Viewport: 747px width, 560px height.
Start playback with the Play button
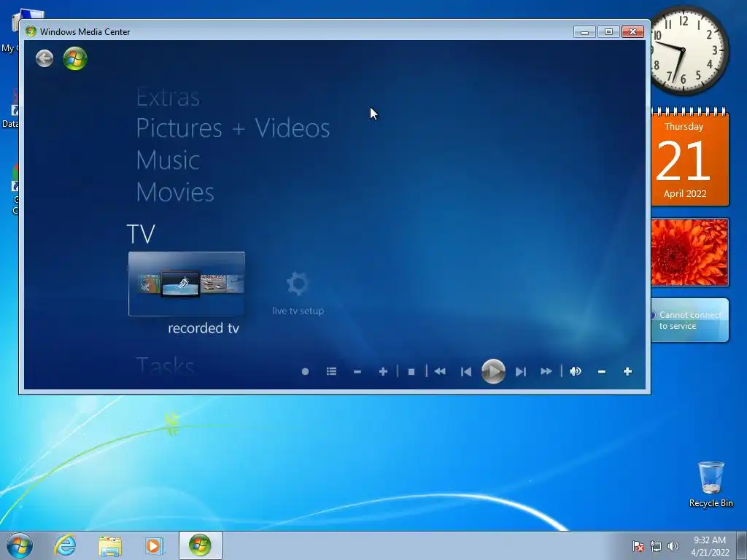[493, 371]
